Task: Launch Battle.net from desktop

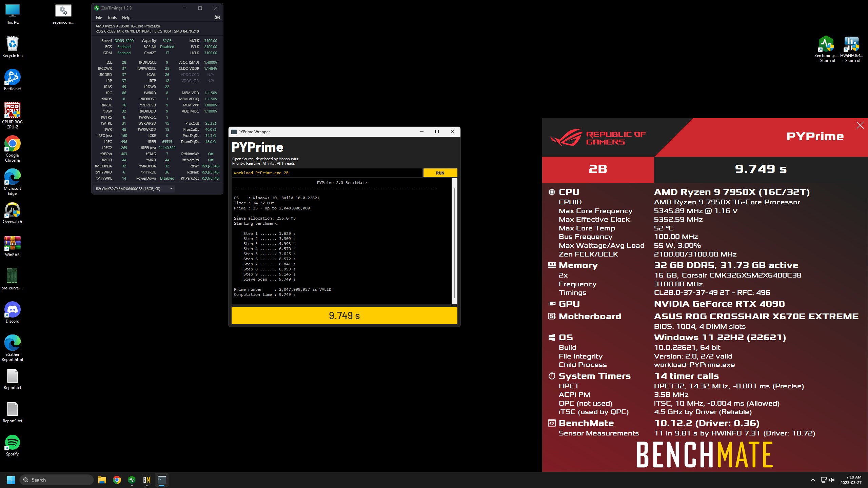Action: [13, 80]
